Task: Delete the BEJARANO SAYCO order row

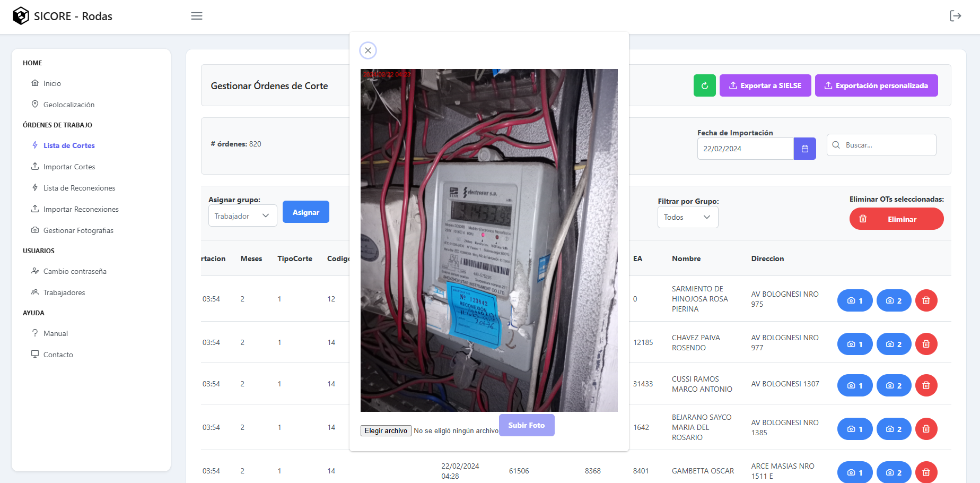Action: coord(926,429)
